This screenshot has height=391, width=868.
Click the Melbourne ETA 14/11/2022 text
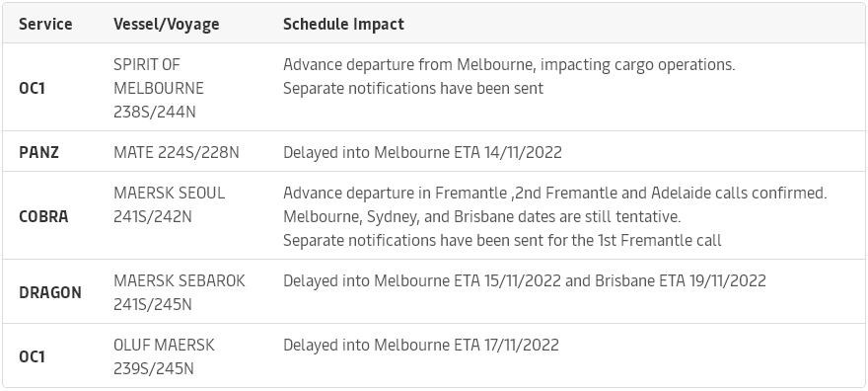tap(468, 152)
